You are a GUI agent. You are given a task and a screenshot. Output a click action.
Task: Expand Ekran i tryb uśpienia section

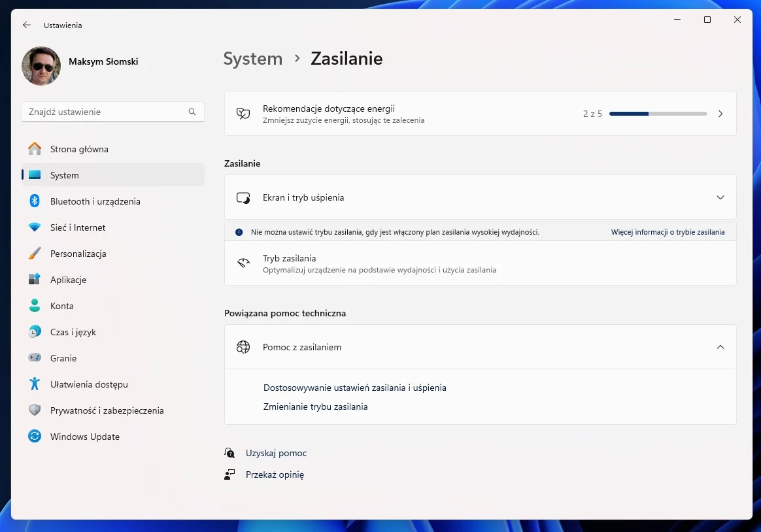(720, 197)
